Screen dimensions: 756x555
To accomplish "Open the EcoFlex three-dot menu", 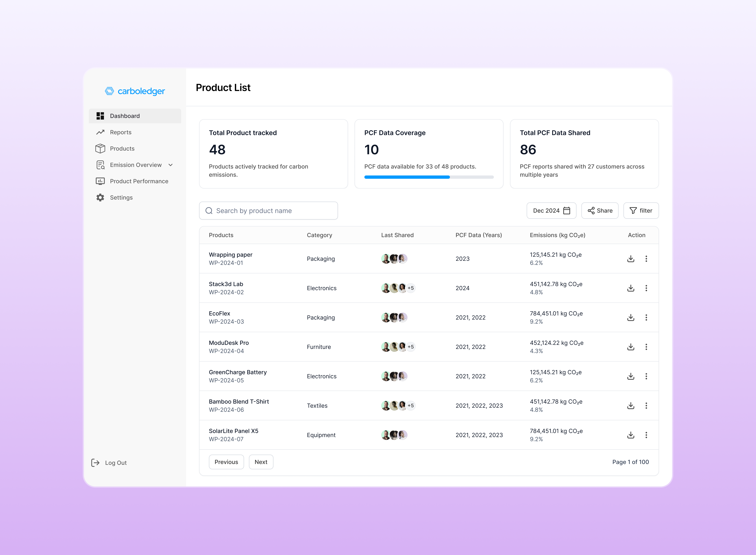I will [646, 317].
